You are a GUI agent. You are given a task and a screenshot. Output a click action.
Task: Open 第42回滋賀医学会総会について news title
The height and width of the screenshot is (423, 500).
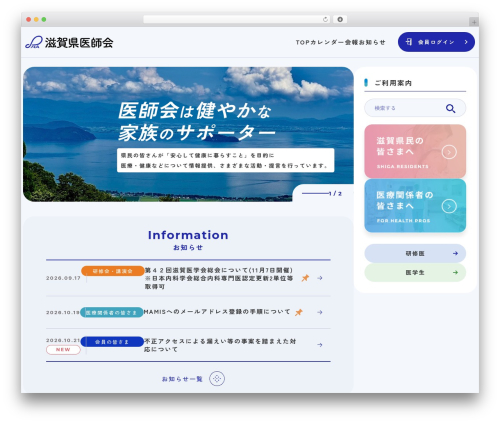coord(219,278)
